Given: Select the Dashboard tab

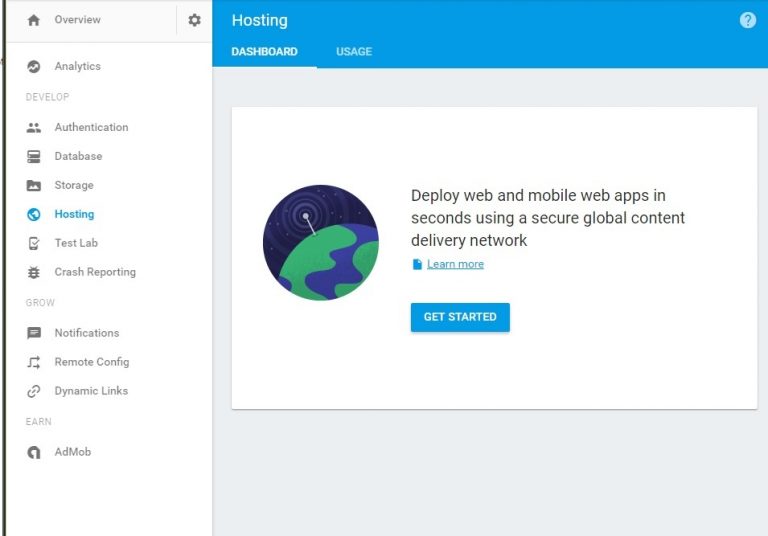Looking at the screenshot, I should pyautogui.click(x=264, y=52).
